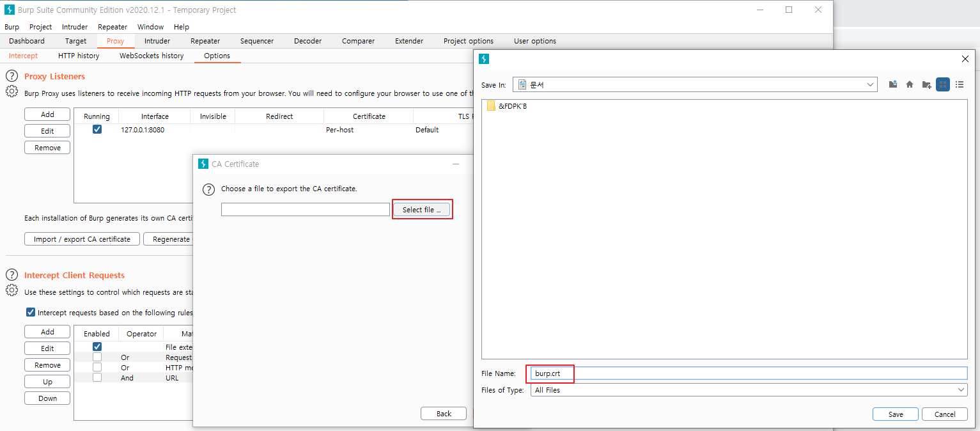Click the document icon in the Save In box

522,84
